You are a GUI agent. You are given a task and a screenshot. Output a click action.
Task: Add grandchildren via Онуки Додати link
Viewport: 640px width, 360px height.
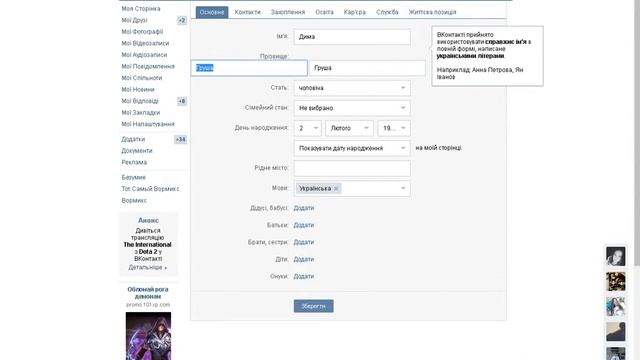click(304, 277)
